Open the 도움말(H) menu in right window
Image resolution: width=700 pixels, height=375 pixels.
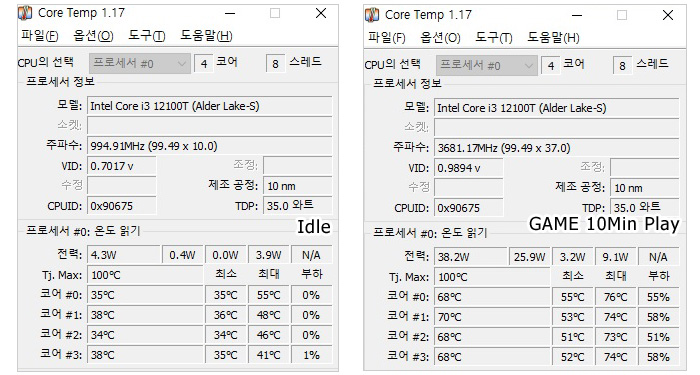click(554, 38)
